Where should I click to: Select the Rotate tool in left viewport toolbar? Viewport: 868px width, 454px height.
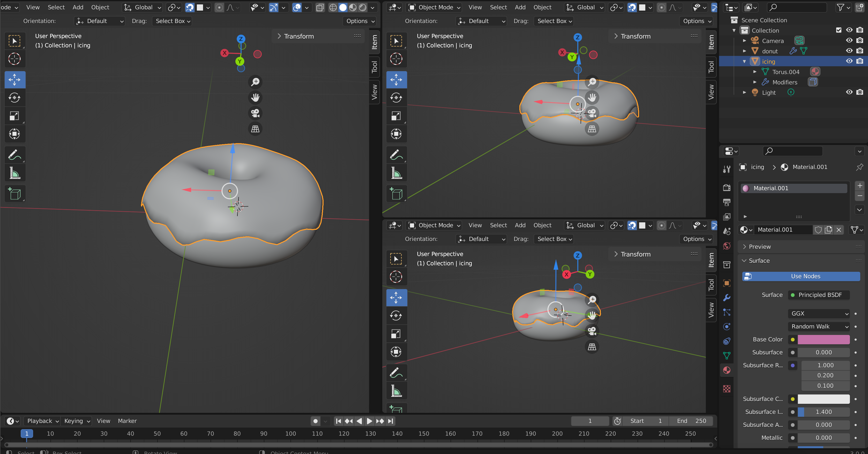point(14,98)
